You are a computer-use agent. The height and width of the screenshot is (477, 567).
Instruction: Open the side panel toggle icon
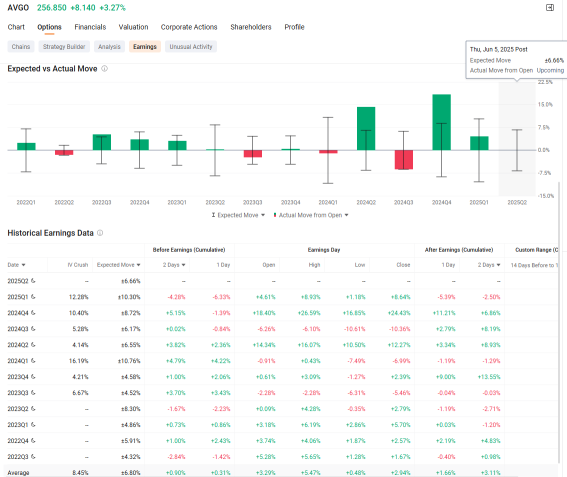(x=550, y=8)
